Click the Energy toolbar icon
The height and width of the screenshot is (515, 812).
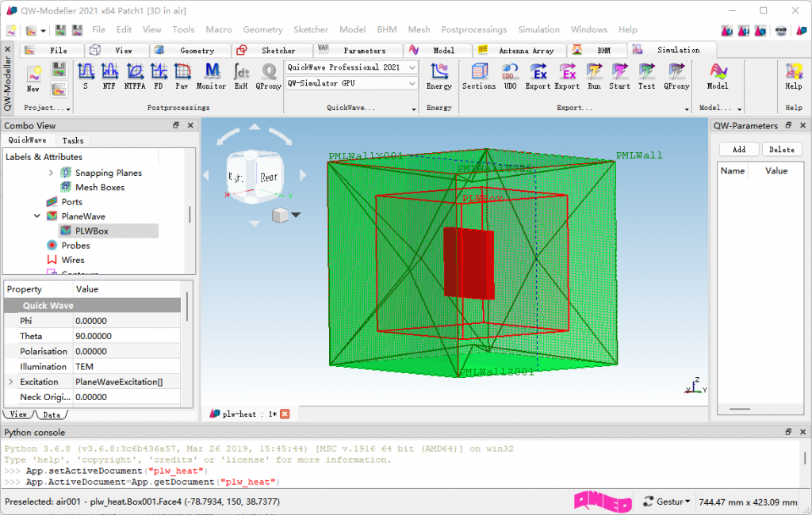click(x=439, y=75)
